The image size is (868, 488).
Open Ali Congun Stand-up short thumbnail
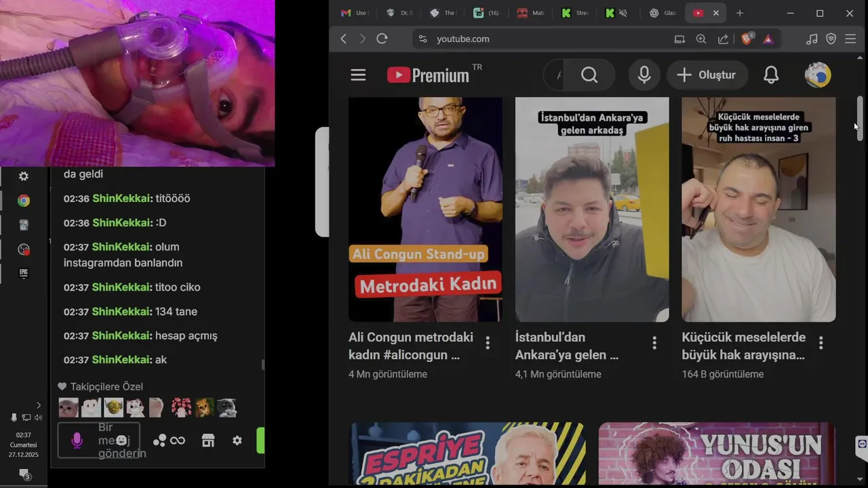click(x=425, y=209)
